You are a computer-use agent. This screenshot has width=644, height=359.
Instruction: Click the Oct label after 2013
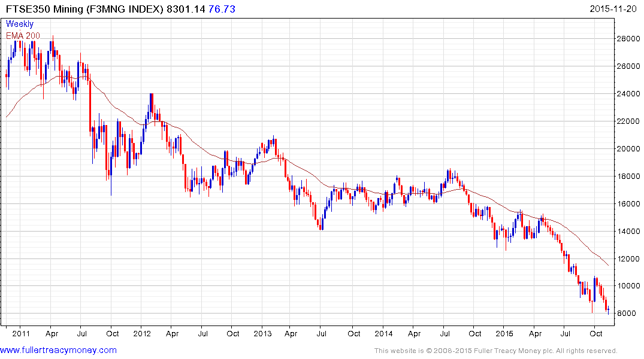pos(353,333)
